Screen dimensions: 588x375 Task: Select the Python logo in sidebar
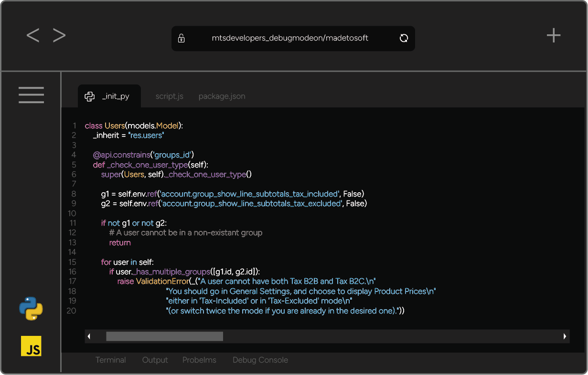click(x=31, y=308)
